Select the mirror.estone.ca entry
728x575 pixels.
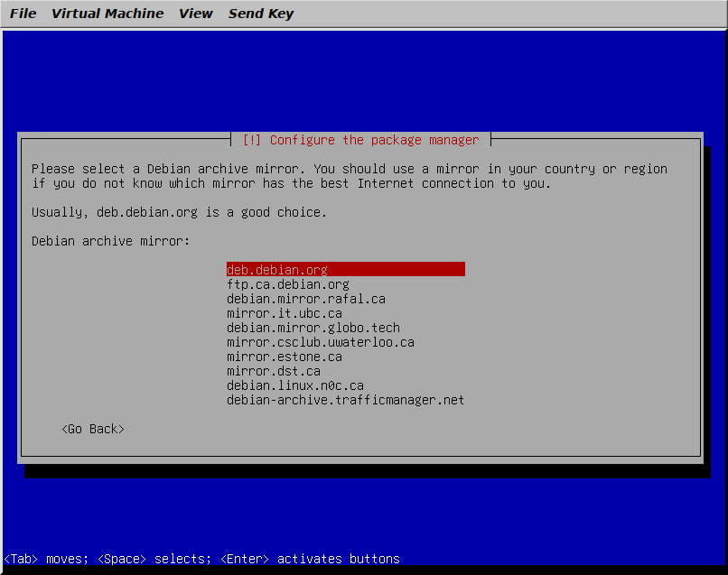(284, 357)
